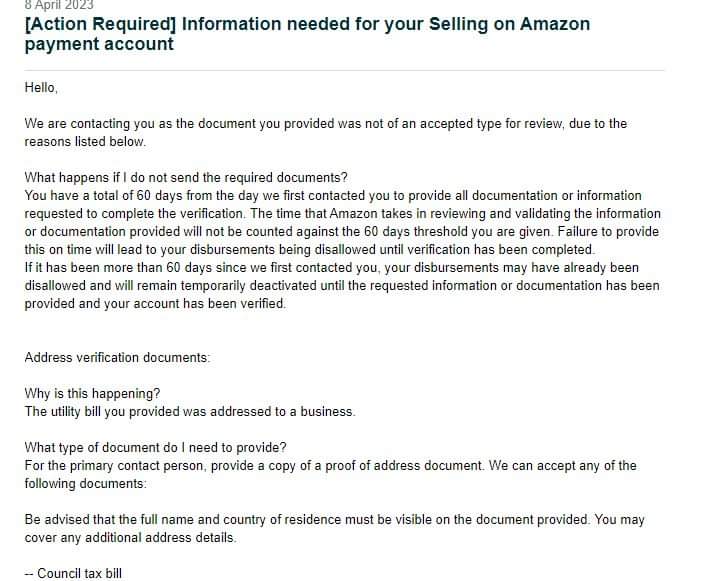Click 'What type of document do I need' question
The image size is (703, 581).
155,447
